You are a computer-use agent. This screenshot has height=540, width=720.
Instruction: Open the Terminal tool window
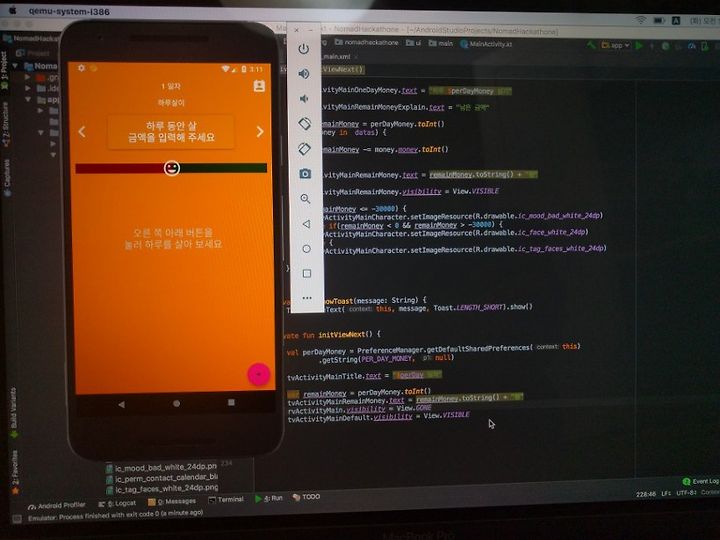[x=225, y=500]
